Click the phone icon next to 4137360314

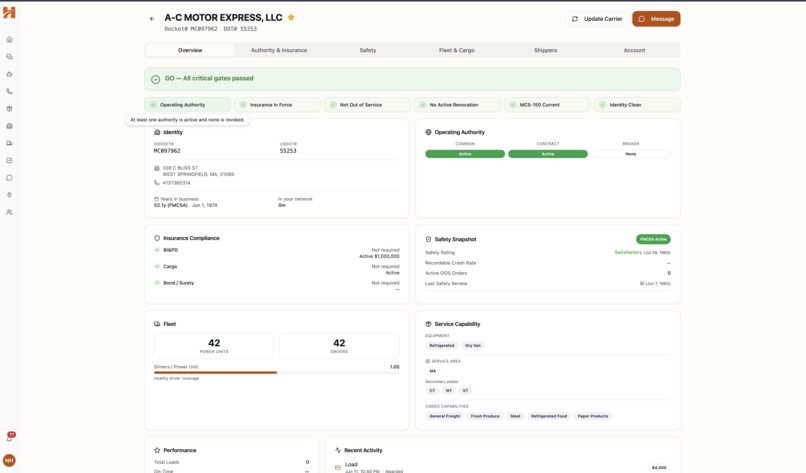coord(157,183)
